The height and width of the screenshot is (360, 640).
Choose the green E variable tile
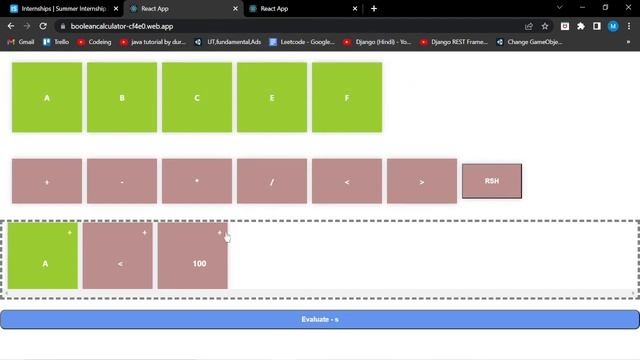[272, 98]
